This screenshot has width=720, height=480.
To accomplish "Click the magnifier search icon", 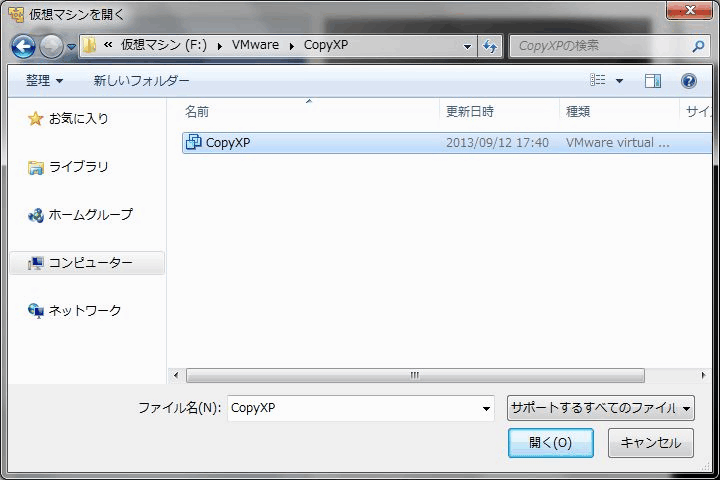I will tap(698, 46).
